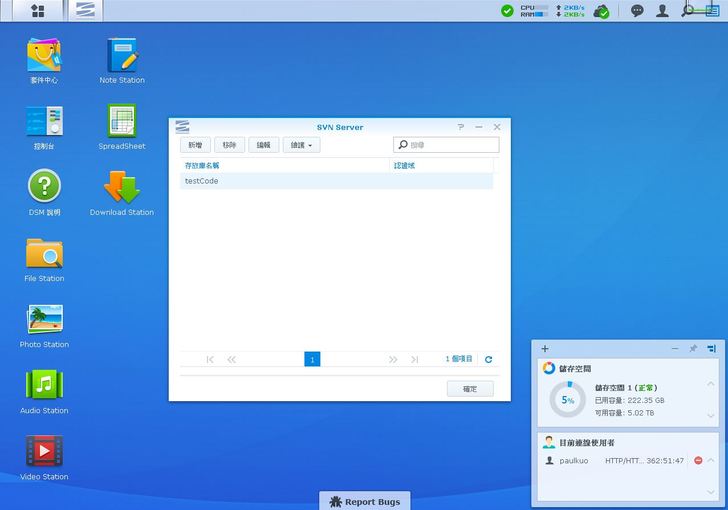This screenshot has width=728, height=510.
Task: Open the Video Station app icon
Action: coord(44,452)
